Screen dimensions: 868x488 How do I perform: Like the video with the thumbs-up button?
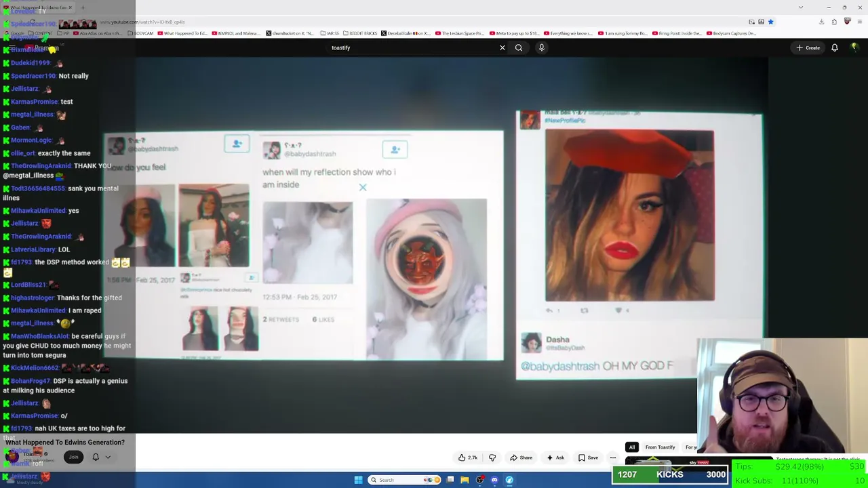(469, 457)
